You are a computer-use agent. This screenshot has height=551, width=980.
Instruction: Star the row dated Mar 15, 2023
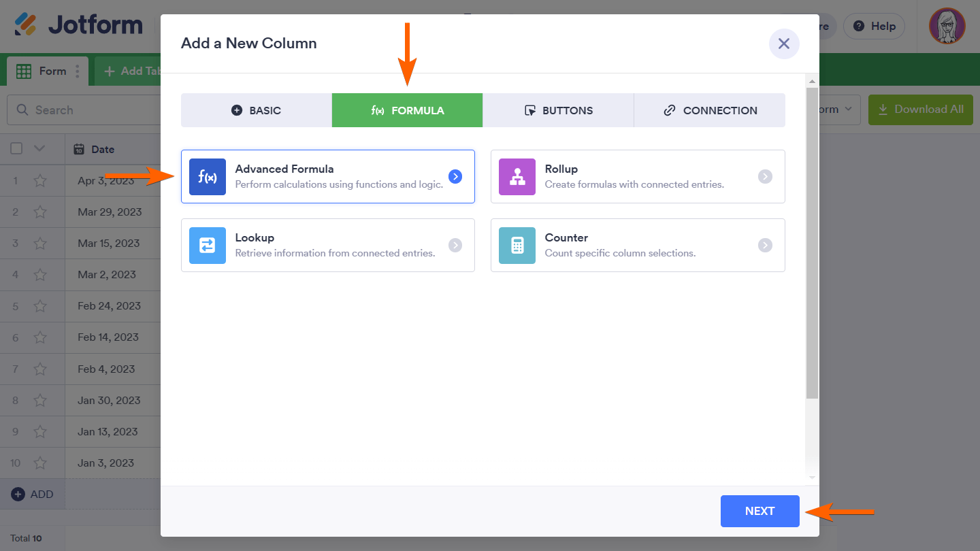pyautogui.click(x=40, y=244)
